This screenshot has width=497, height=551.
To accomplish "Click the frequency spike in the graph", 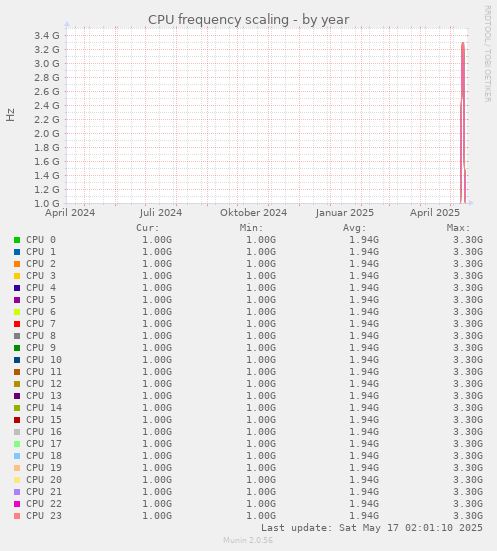I will point(463,123).
